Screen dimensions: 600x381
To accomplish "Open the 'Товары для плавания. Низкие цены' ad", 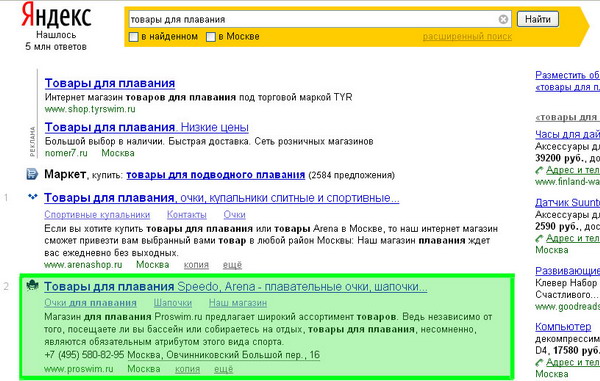I will click(147, 127).
